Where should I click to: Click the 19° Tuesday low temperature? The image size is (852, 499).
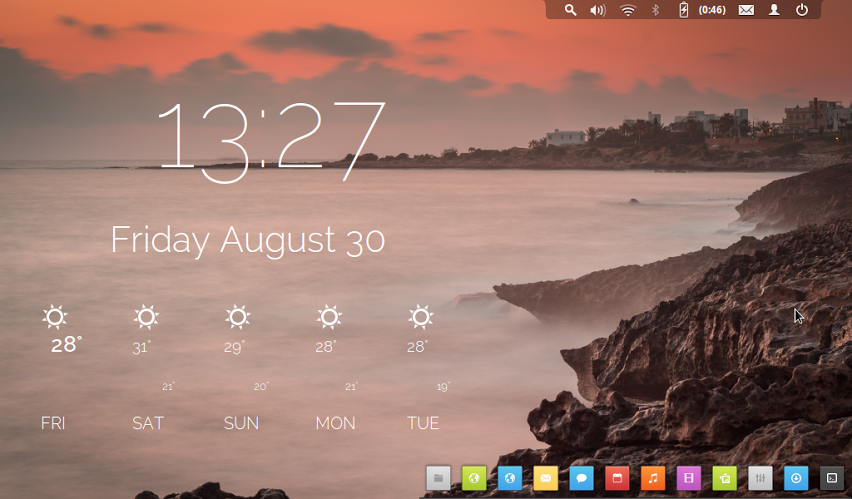tap(443, 386)
